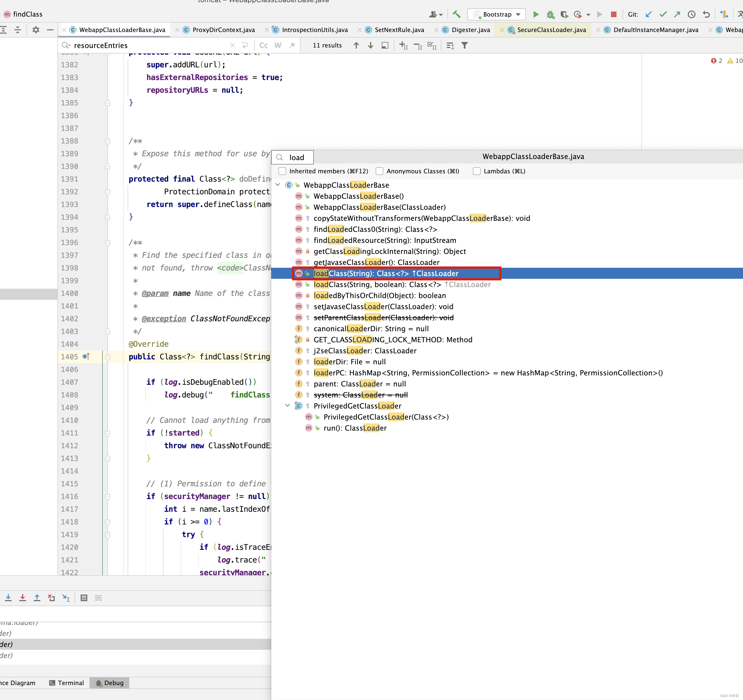Rollback changes with undo icon
Viewport: 743px width, 700px height.
(706, 15)
